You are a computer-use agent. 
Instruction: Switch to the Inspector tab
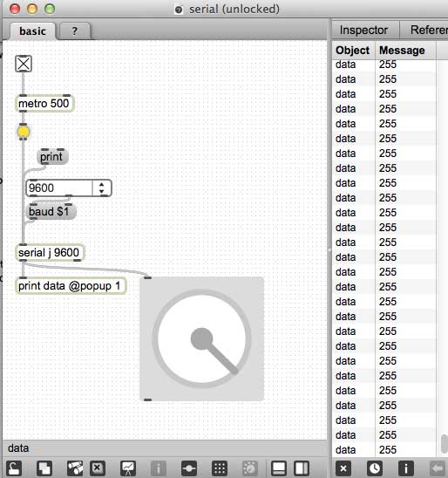364,30
